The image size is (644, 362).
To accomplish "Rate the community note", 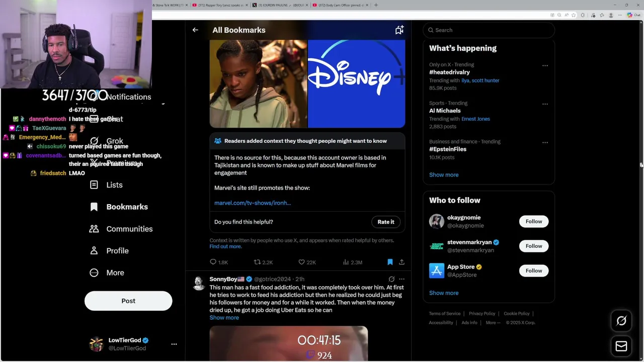I will [386, 222].
